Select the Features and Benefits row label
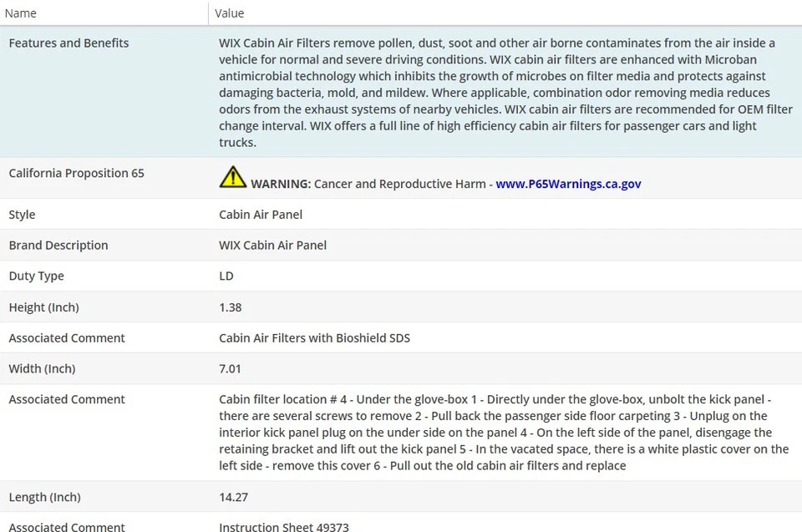This screenshot has width=802, height=532. coord(69,43)
